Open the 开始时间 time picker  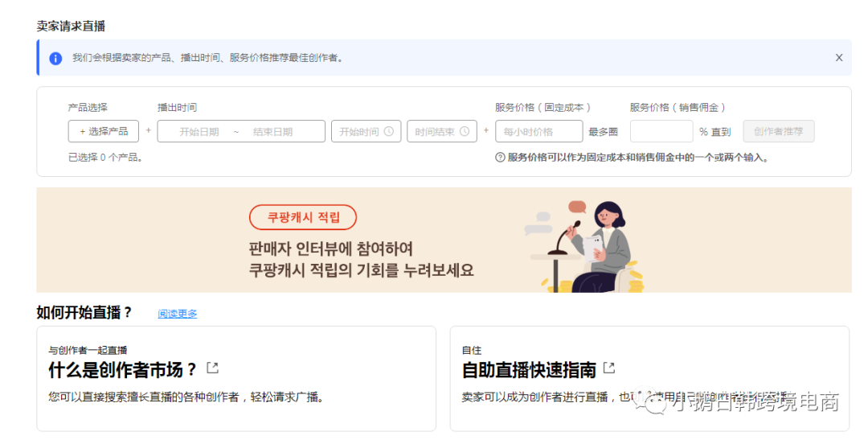pos(366,131)
